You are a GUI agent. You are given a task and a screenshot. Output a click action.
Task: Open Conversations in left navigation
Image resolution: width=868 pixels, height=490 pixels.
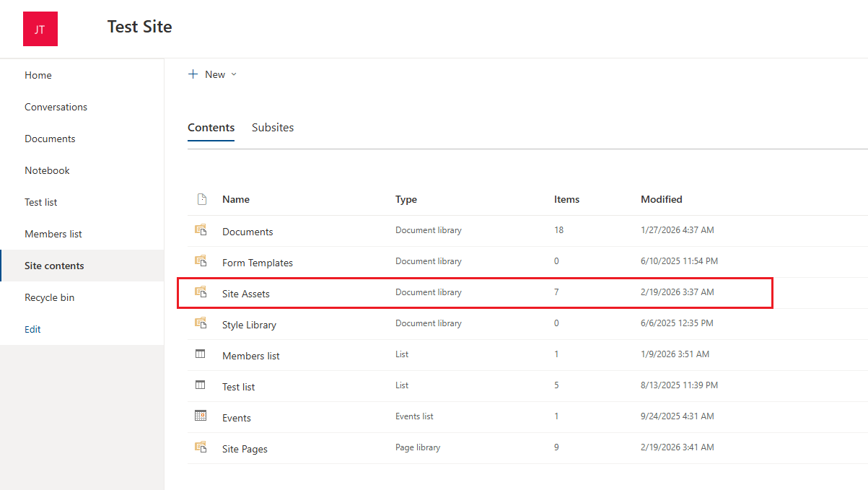pyautogui.click(x=56, y=107)
